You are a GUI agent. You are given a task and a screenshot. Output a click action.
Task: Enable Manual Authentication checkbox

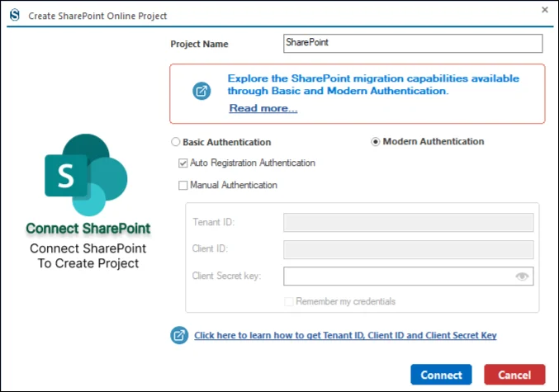(x=182, y=186)
